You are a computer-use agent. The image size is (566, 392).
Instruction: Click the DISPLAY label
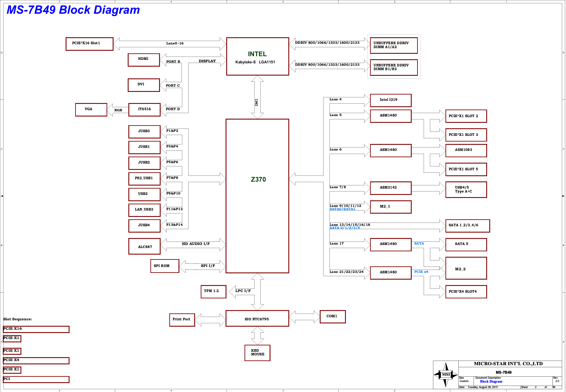pyautogui.click(x=207, y=61)
